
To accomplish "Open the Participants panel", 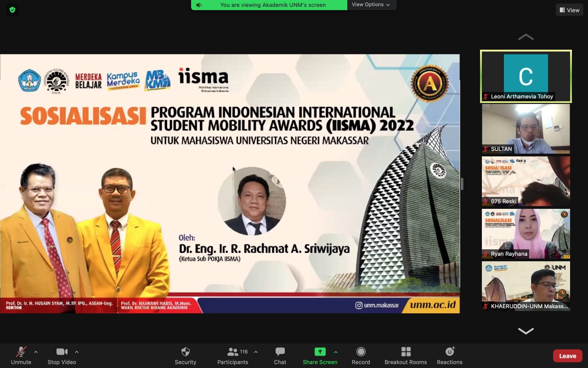I will (232, 356).
